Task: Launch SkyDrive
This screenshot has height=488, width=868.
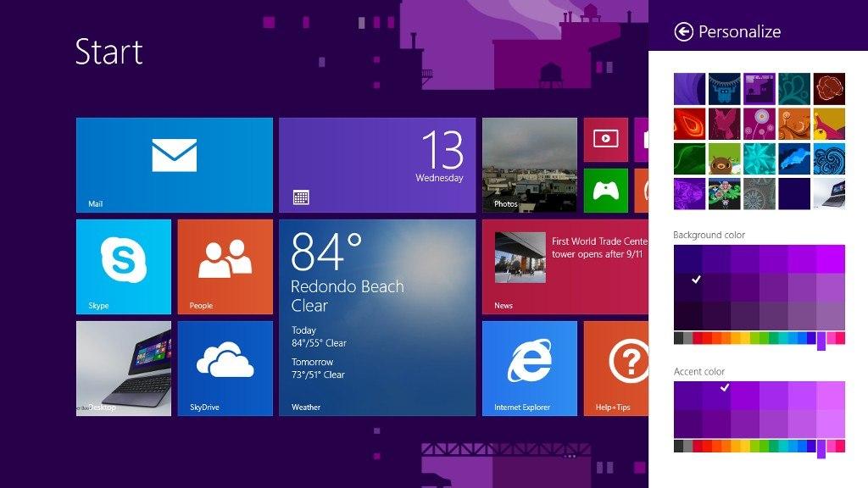Action: pyautogui.click(x=225, y=368)
